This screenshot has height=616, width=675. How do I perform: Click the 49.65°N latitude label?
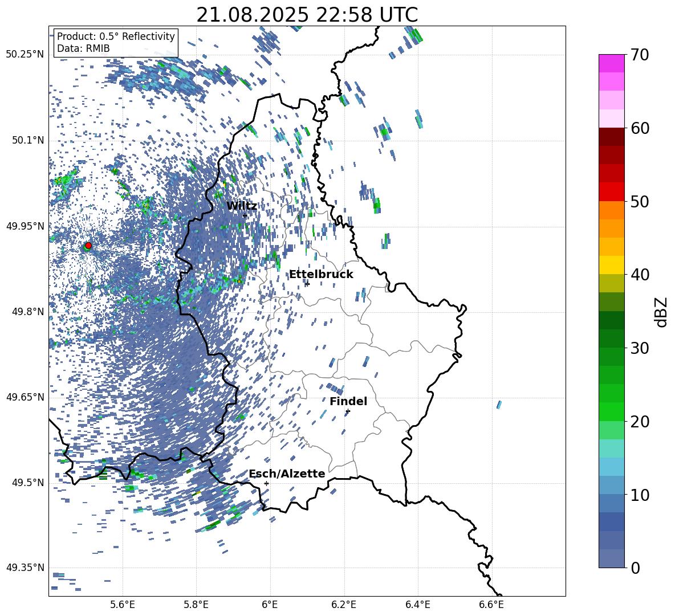[25, 397]
